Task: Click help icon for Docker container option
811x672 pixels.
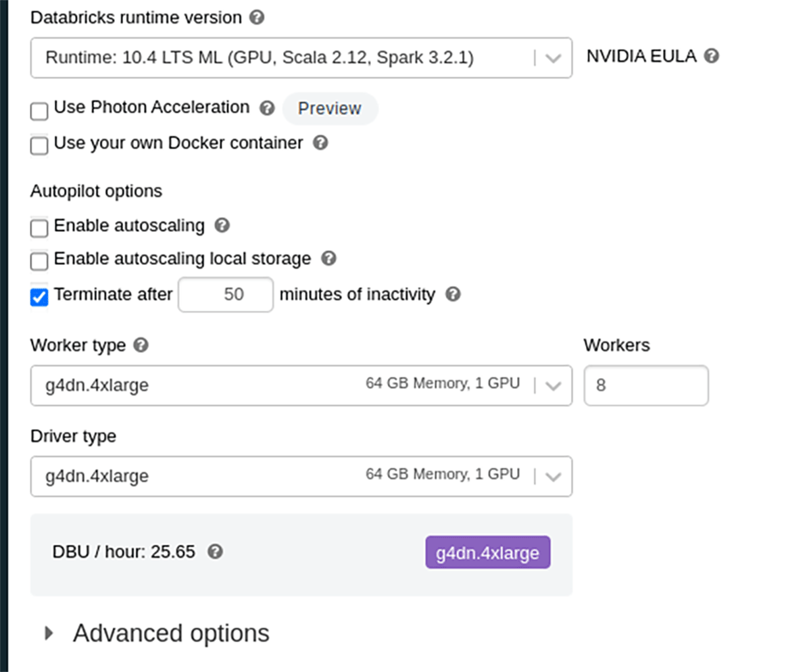Action: click(x=321, y=143)
